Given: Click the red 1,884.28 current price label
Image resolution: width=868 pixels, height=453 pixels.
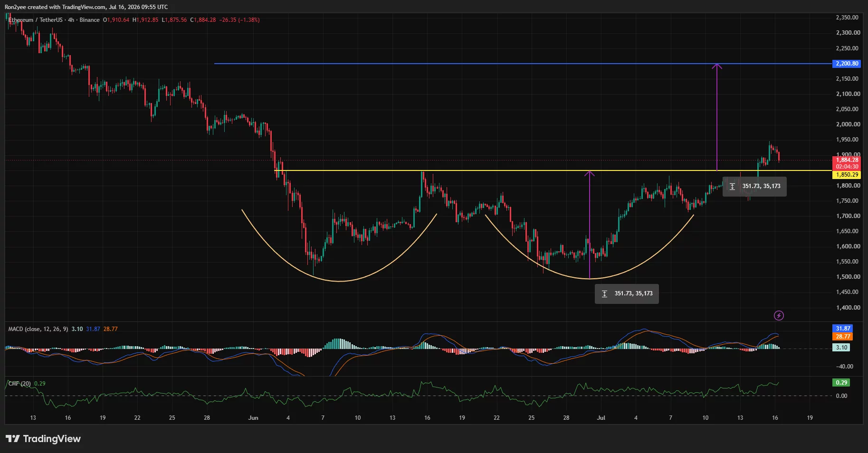Looking at the screenshot, I should coord(847,160).
